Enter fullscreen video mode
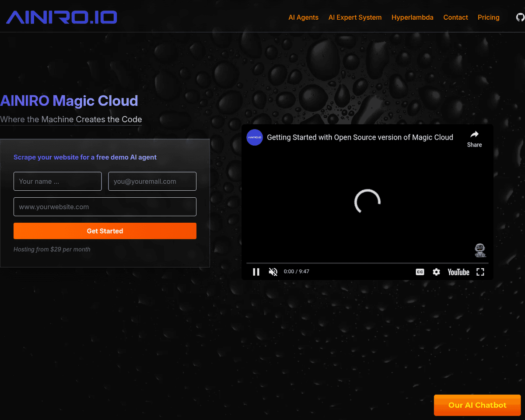The height and width of the screenshot is (420, 525). coord(480,272)
